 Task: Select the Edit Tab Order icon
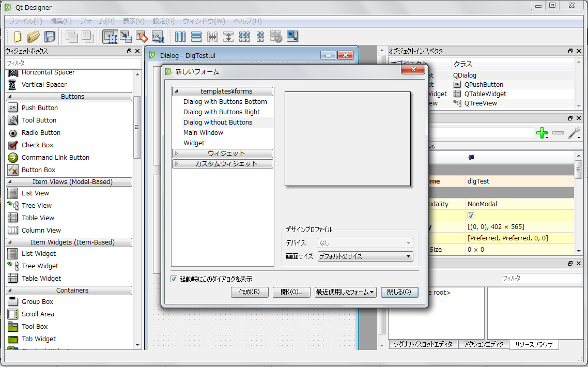click(x=158, y=36)
